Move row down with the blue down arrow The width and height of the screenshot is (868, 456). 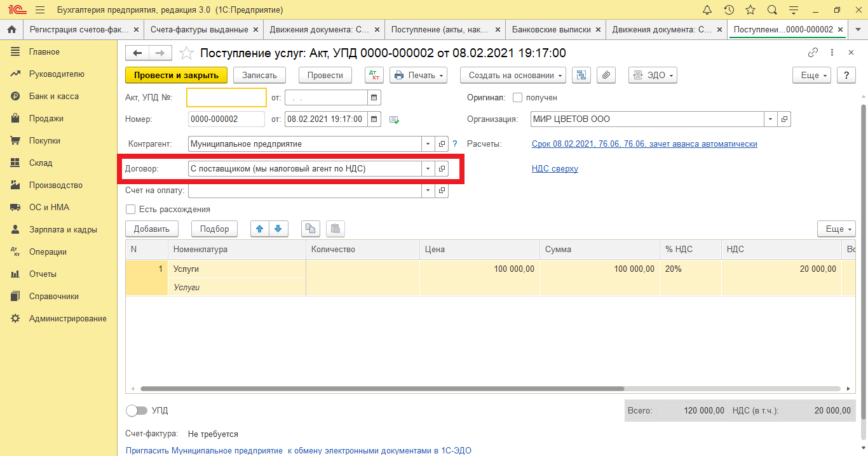click(278, 229)
